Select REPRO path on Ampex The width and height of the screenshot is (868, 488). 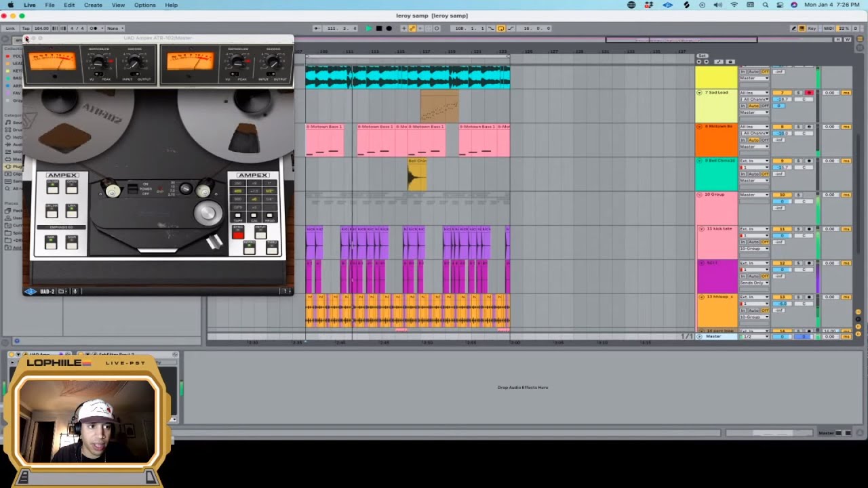(249, 248)
